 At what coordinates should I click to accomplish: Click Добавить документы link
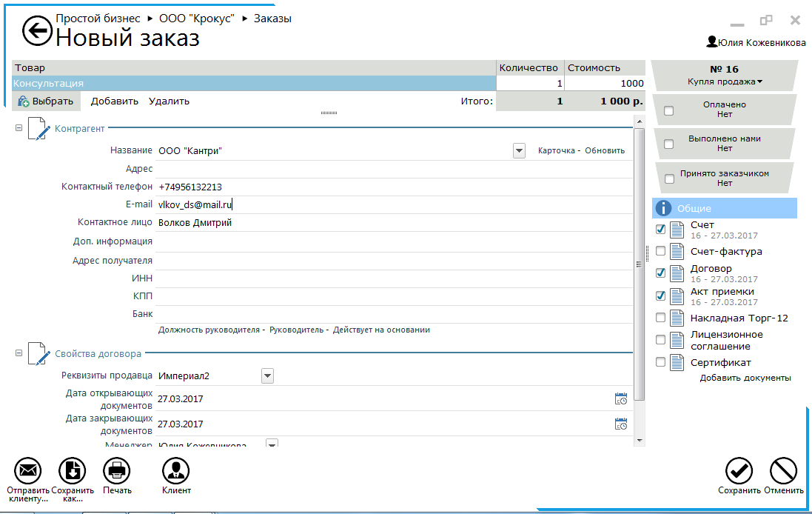(745, 378)
